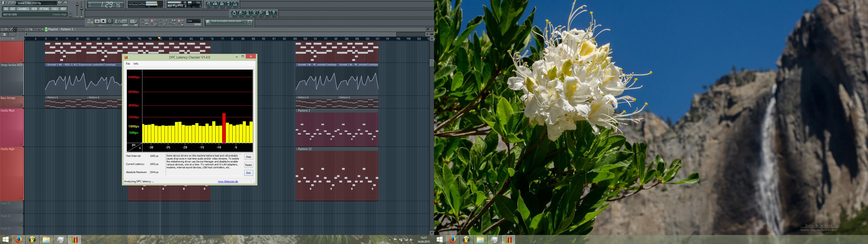Click the Undo history icon
Screen dimensions: 868x244
[234, 13]
